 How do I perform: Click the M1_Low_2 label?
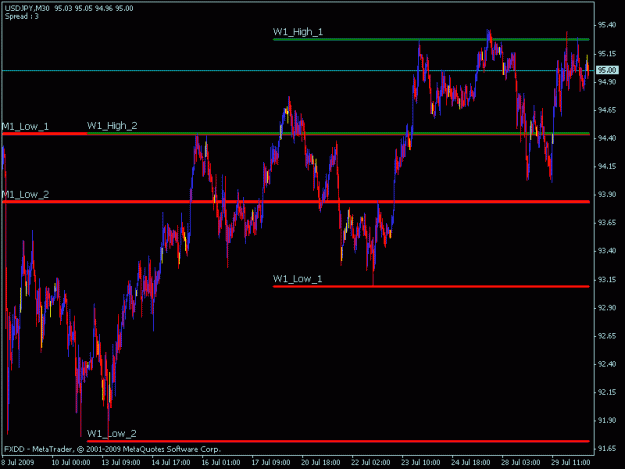pyautogui.click(x=25, y=194)
